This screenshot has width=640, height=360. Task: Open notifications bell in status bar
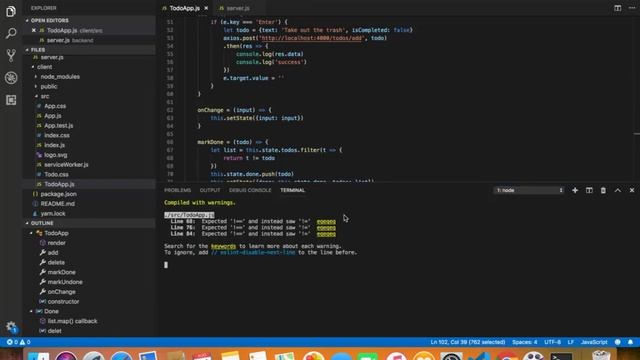pyautogui.click(x=630, y=342)
